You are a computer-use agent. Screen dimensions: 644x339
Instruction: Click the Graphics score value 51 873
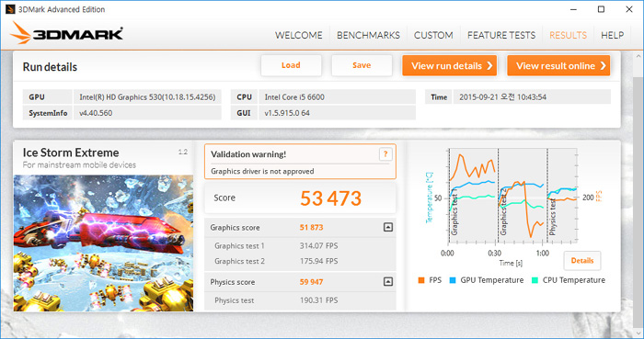click(x=311, y=228)
